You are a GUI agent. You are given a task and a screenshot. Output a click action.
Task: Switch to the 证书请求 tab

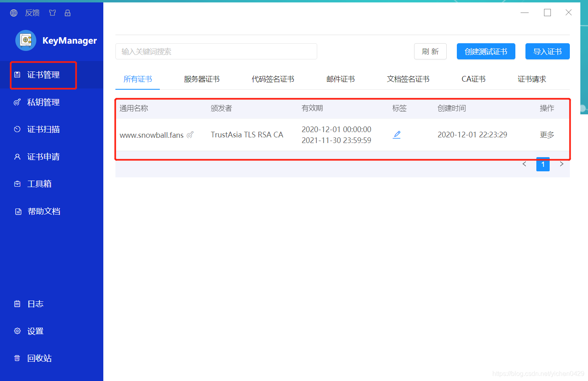[532, 79]
